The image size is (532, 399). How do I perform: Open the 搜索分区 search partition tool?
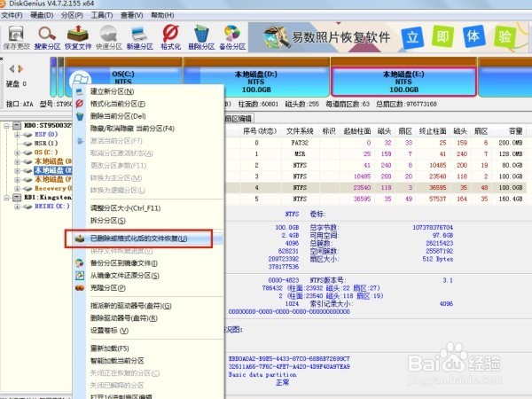(47, 37)
